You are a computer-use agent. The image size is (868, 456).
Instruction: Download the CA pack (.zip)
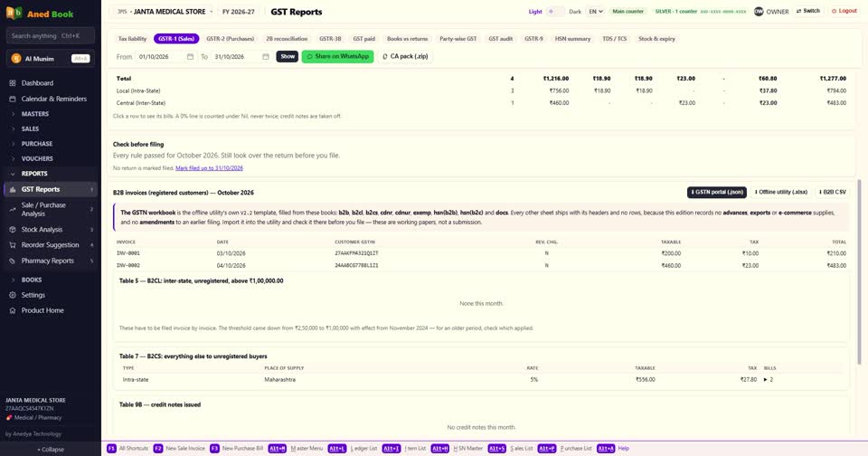(405, 56)
